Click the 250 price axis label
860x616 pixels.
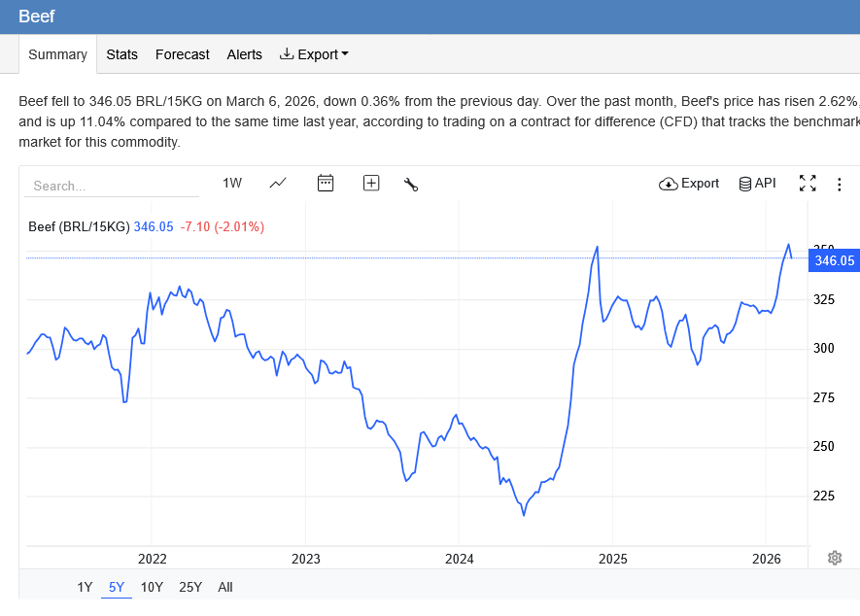click(823, 446)
